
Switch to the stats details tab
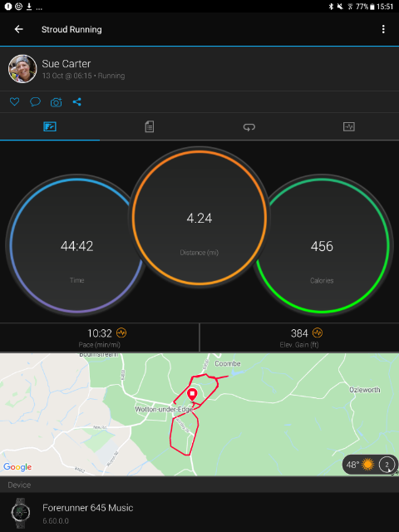tap(150, 127)
